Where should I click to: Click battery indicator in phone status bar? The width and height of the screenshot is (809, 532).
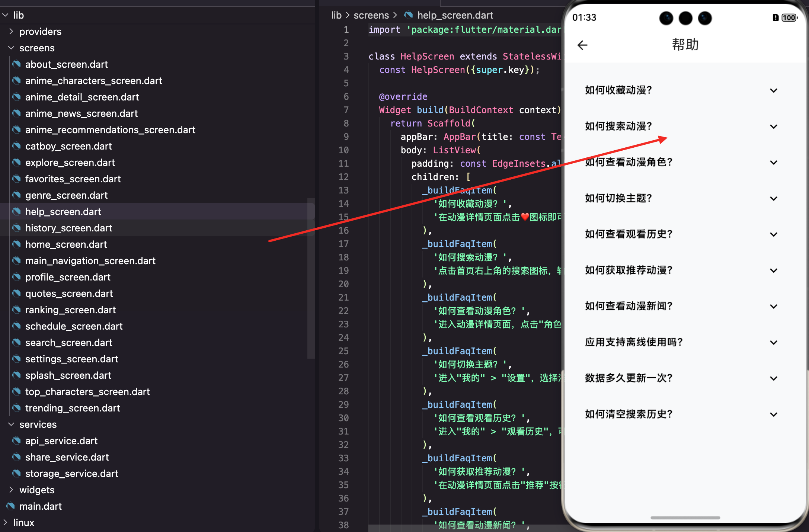(x=789, y=17)
